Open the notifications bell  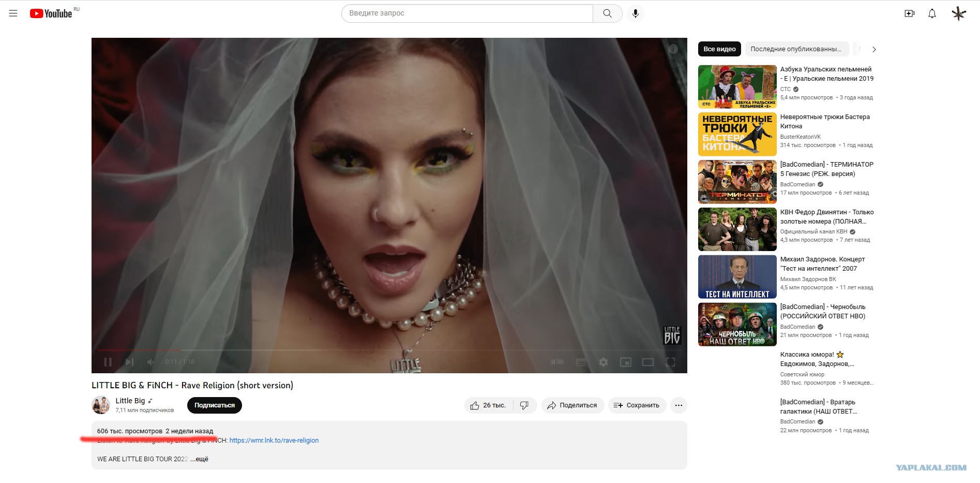tap(932, 13)
